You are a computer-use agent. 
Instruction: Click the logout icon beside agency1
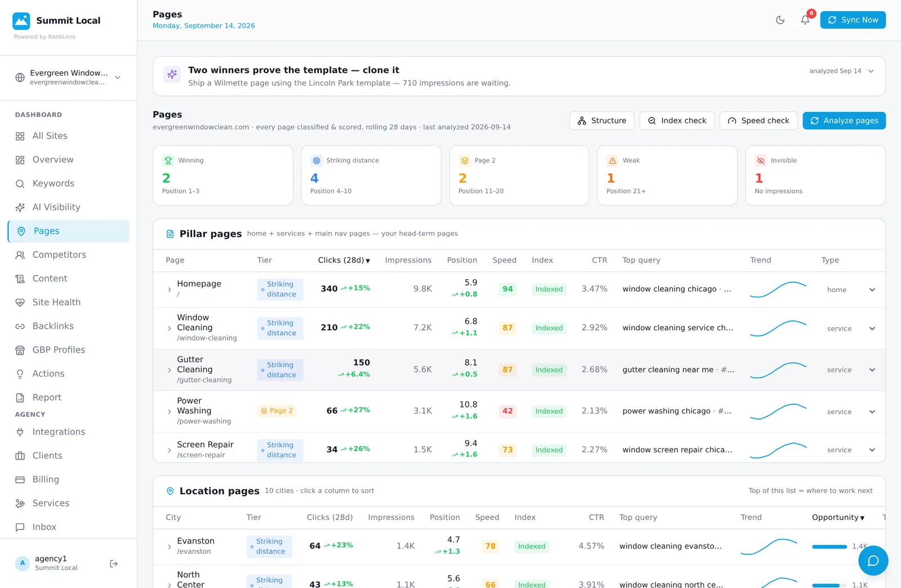[114, 563]
